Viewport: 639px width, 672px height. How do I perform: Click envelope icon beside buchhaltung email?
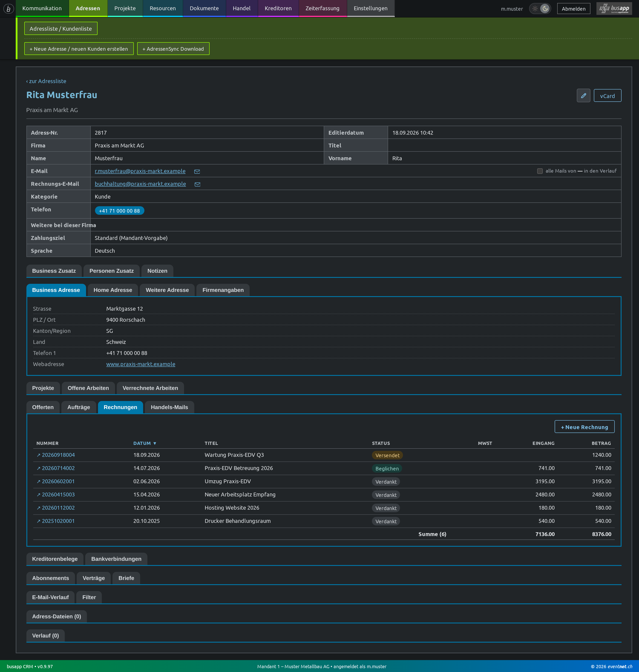[x=197, y=184]
